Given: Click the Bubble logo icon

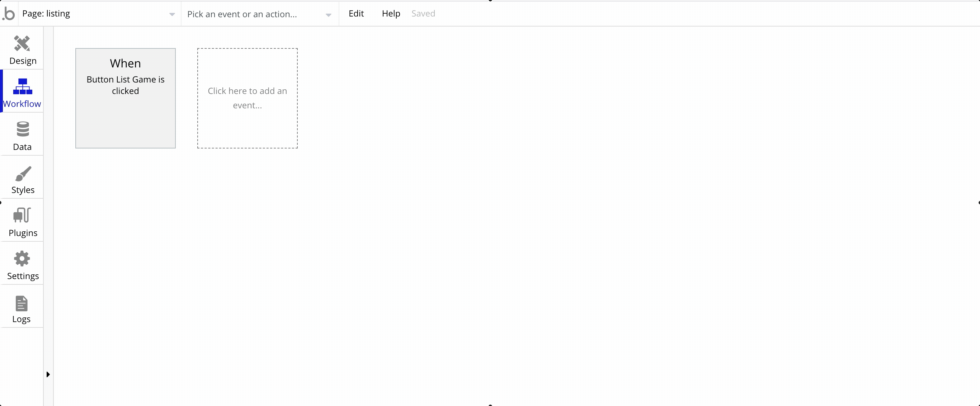Looking at the screenshot, I should tap(9, 14).
